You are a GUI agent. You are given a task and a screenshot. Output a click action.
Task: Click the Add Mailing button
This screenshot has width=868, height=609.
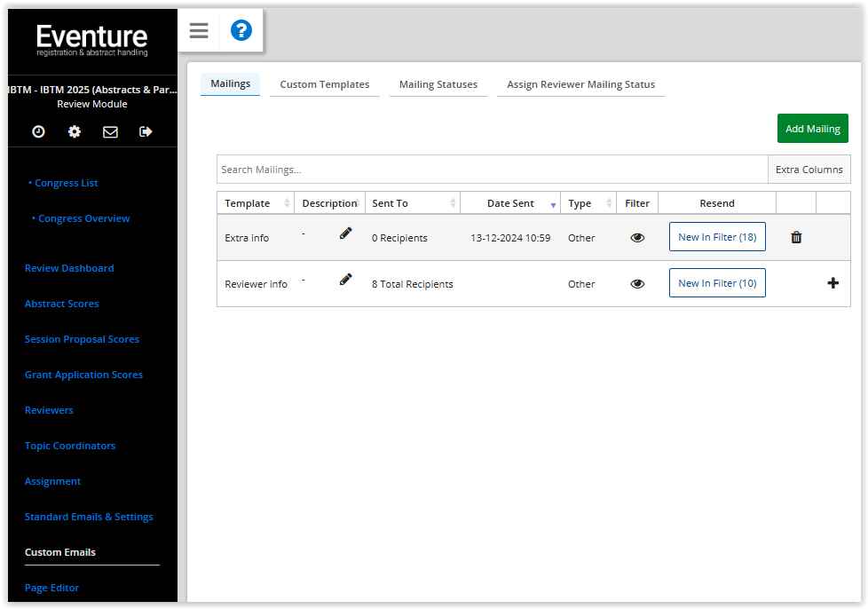click(x=812, y=128)
